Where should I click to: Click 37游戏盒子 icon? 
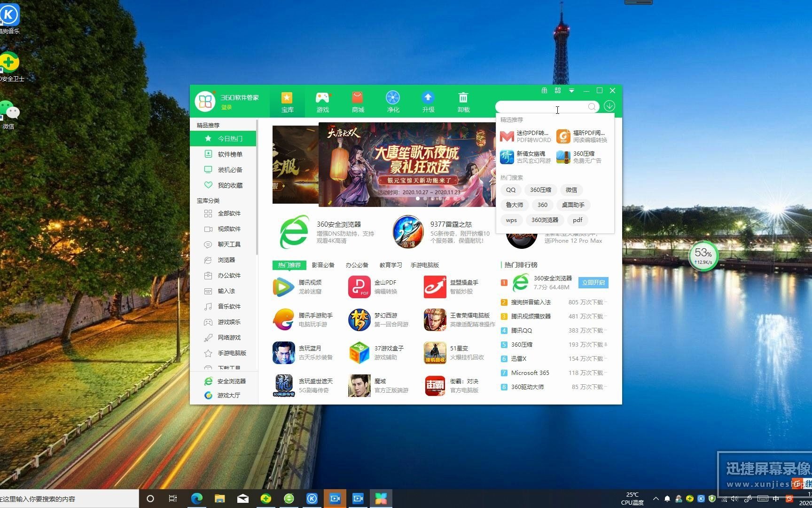click(x=359, y=353)
